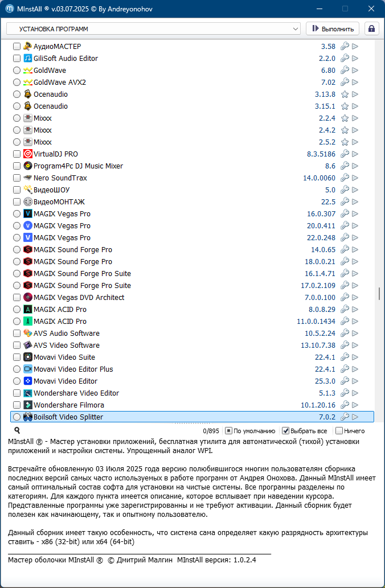Click the GoldWave AVX2 waveform icon
This screenshot has width=385, height=588.
28,83
